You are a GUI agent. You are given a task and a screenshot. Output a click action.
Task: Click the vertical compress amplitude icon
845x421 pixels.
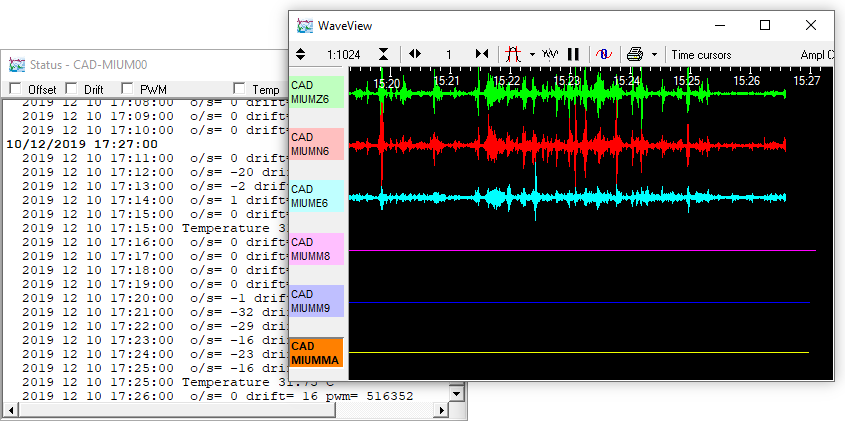[383, 54]
